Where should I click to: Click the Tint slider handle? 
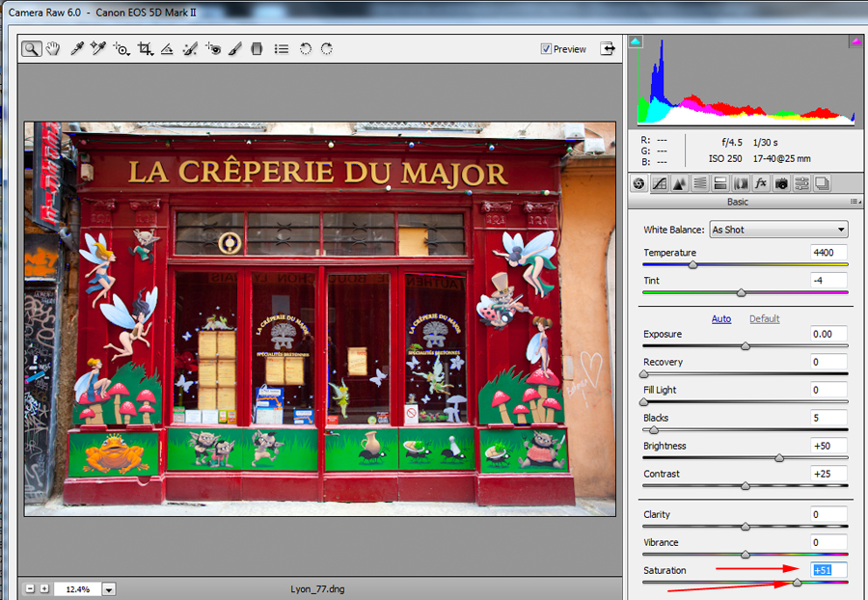click(x=742, y=293)
